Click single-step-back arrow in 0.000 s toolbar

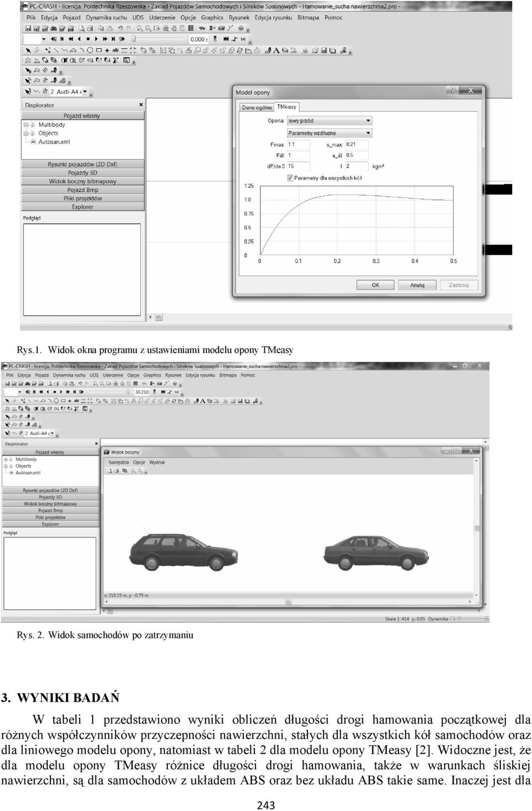(x=79, y=39)
